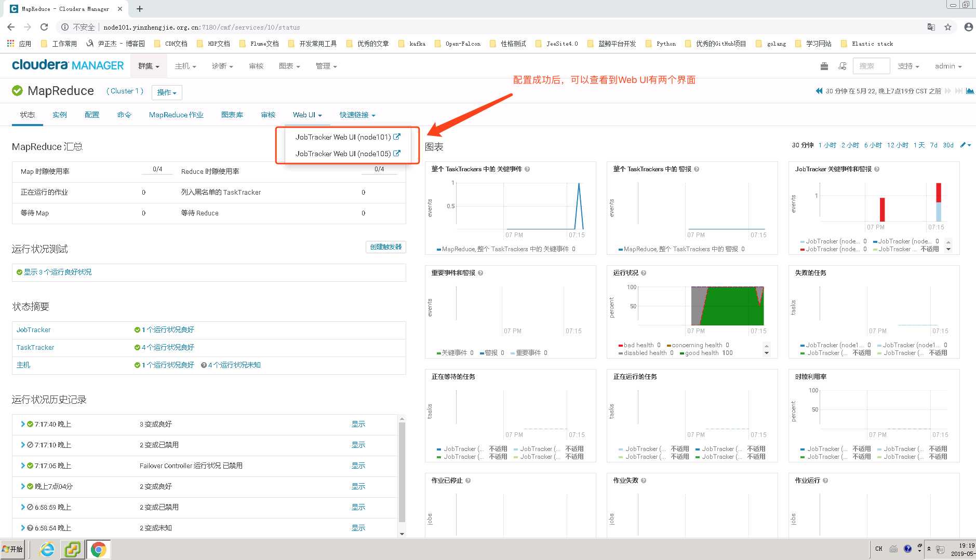Expand the 管理 menu
Image resolution: width=976 pixels, height=560 pixels.
[326, 66]
